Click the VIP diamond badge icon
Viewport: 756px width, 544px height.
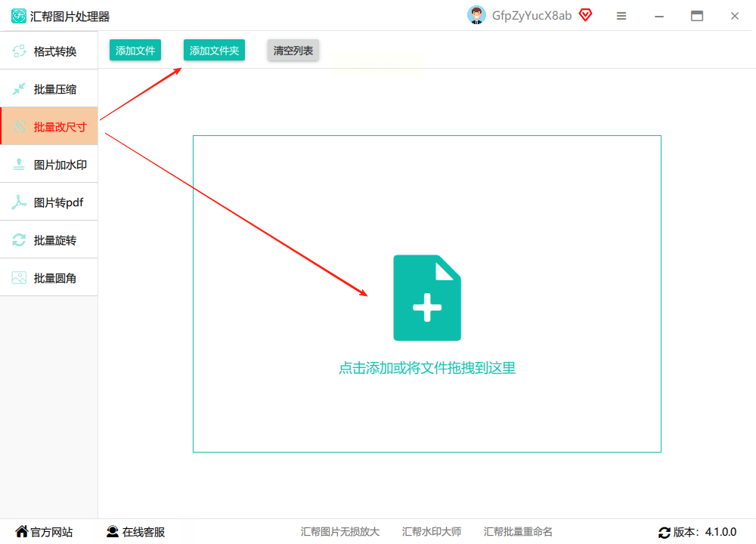click(x=585, y=15)
